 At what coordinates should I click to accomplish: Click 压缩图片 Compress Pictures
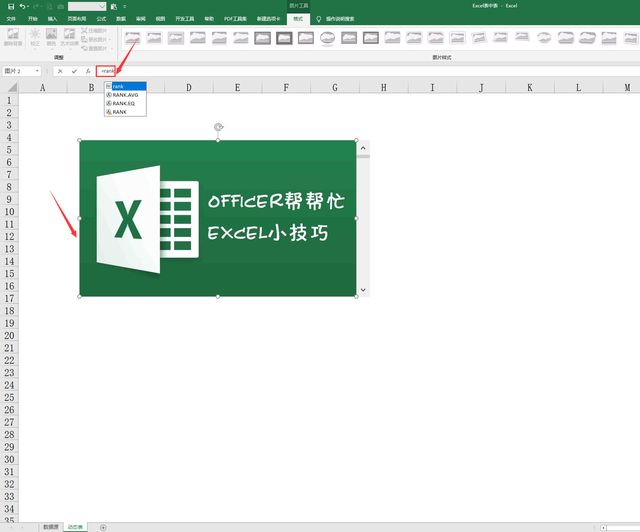94,31
